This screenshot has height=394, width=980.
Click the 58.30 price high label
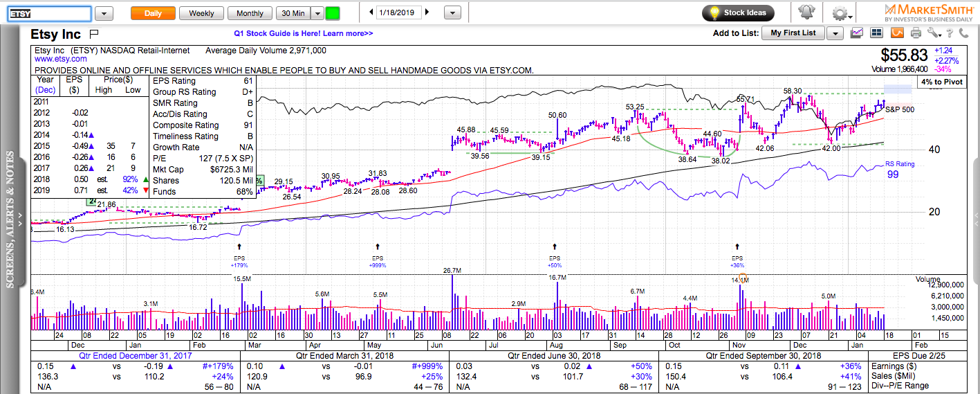pos(793,91)
